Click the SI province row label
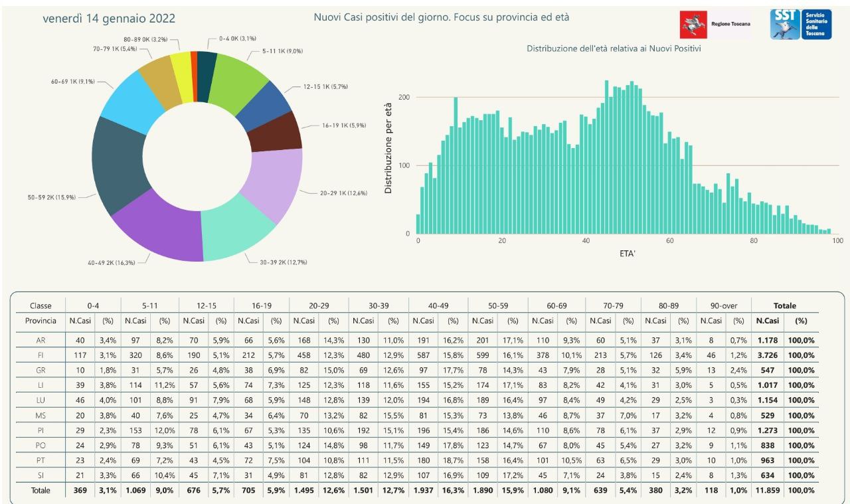The width and height of the screenshot is (850, 504). click(x=41, y=475)
